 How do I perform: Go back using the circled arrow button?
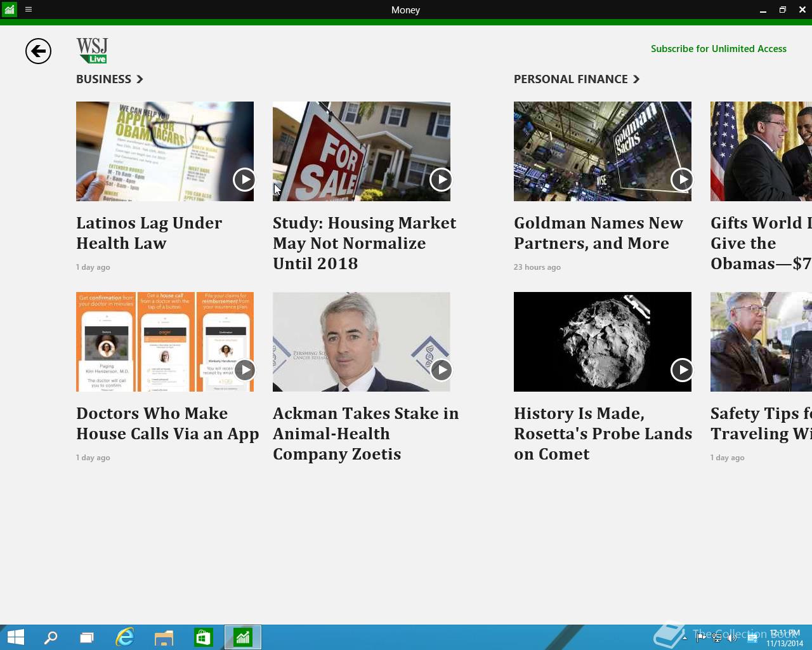point(38,51)
